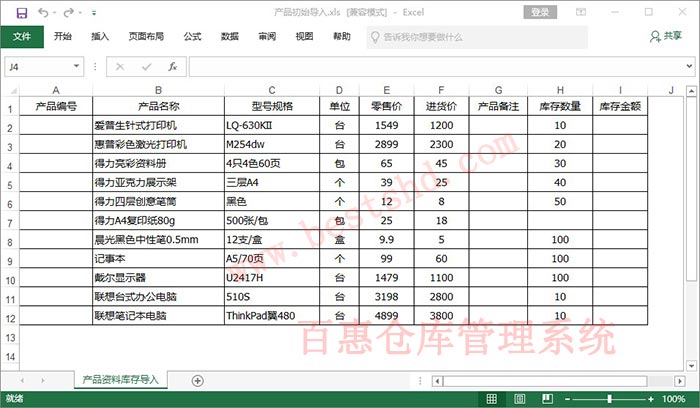Expand the Undo history dropdown arrow
Image resolution: width=700 pixels, height=408 pixels.
coord(54,12)
